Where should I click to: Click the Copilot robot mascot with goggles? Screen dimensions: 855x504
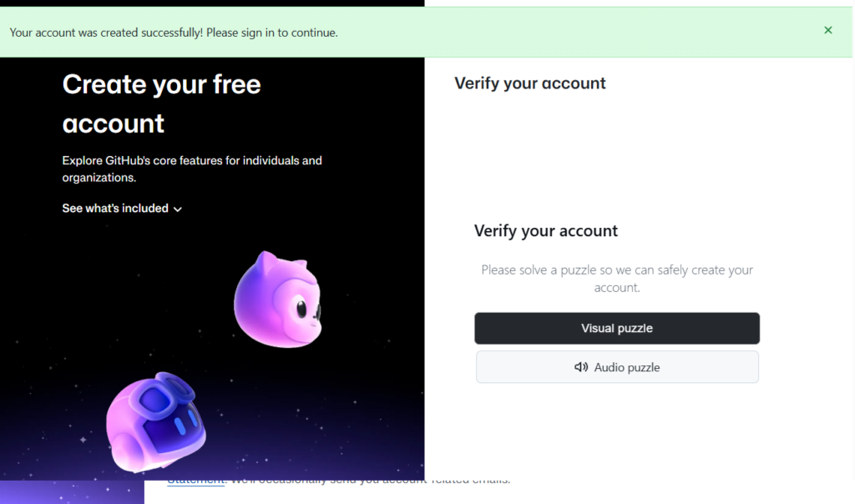[x=155, y=421]
